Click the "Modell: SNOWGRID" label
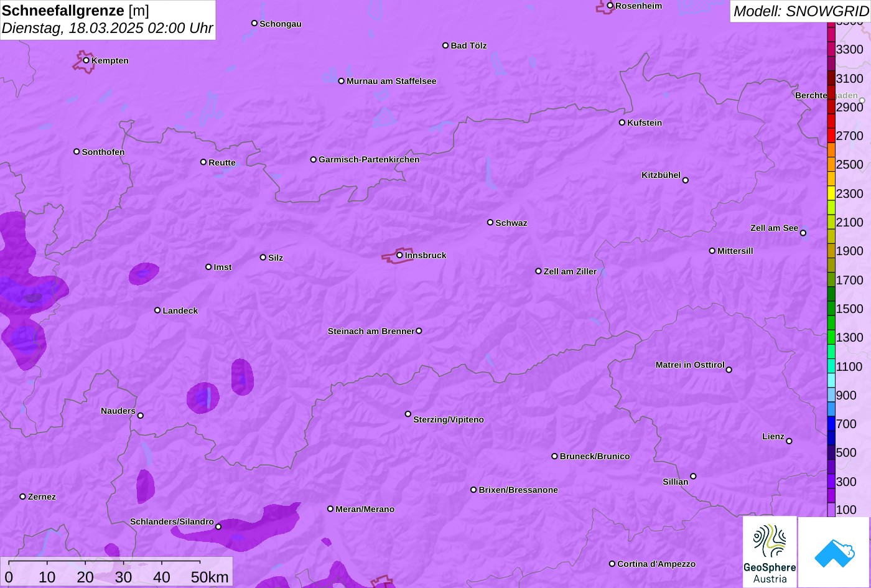This screenshot has width=871, height=588. (x=801, y=11)
